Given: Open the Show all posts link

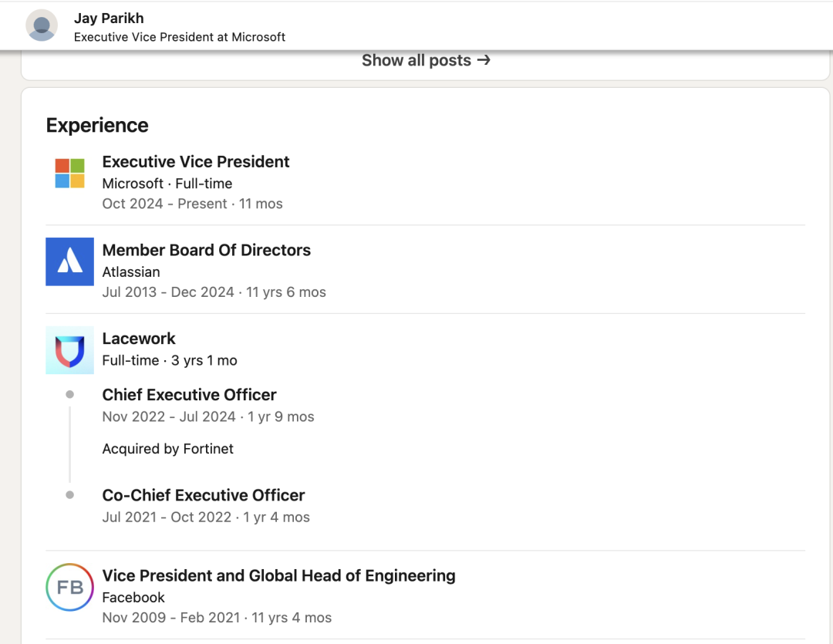Looking at the screenshot, I should tap(416, 60).
